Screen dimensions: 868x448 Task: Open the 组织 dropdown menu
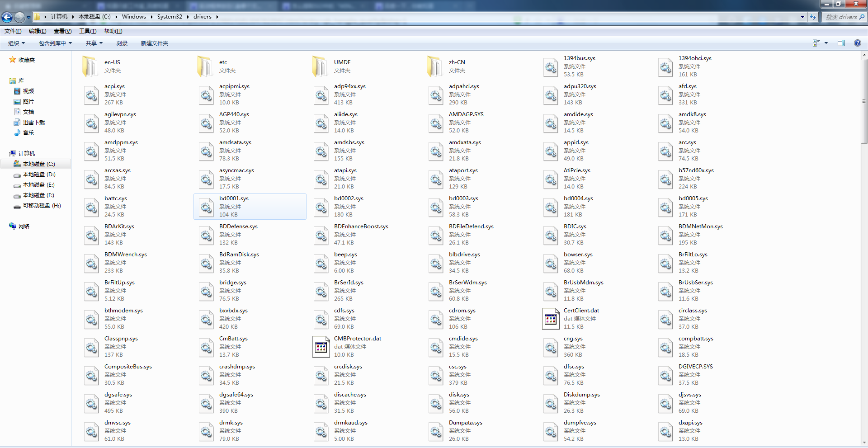point(16,43)
